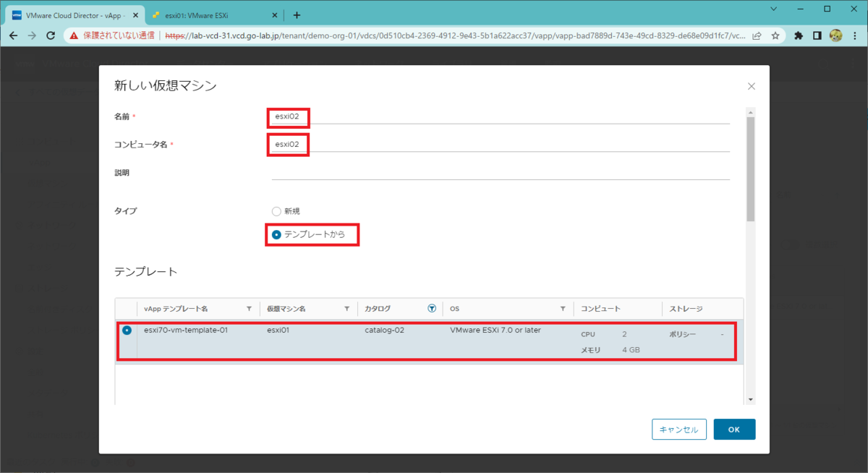Click the esxi70-vm-template-01 template name

[186, 331]
